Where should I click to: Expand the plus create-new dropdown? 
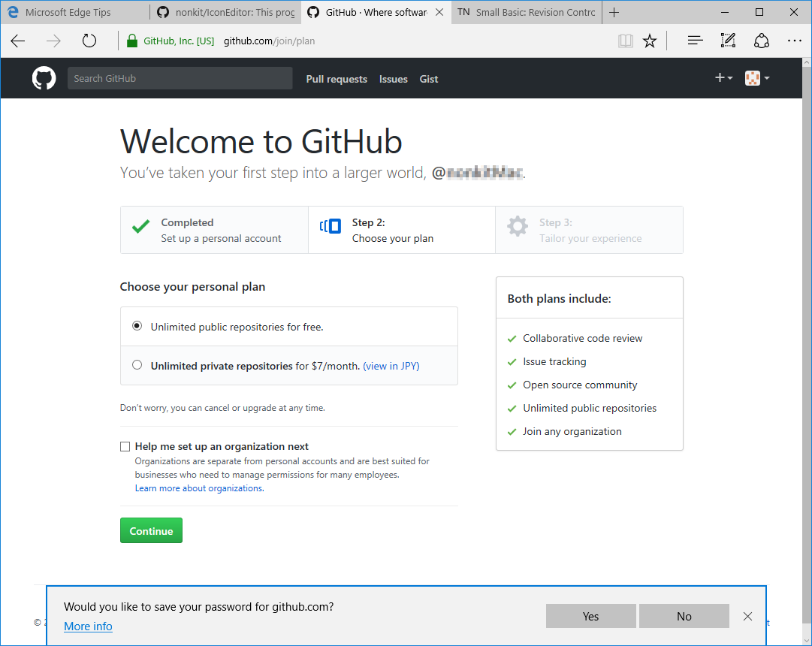click(723, 77)
